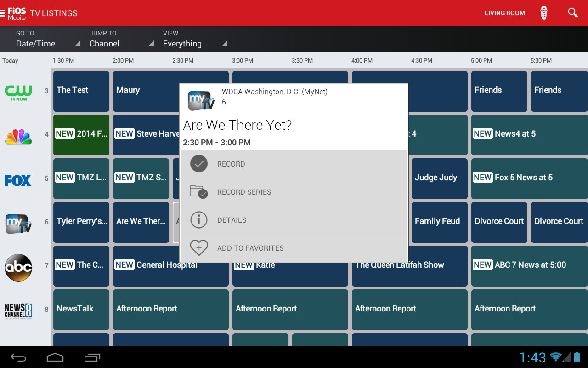The image size is (588, 368).
Task: Tap the NBC peacock channel logo
Action: click(18, 136)
